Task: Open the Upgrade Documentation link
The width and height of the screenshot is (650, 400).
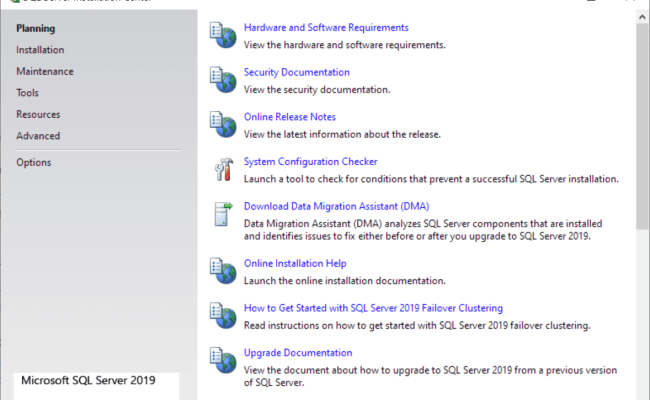Action: (298, 353)
